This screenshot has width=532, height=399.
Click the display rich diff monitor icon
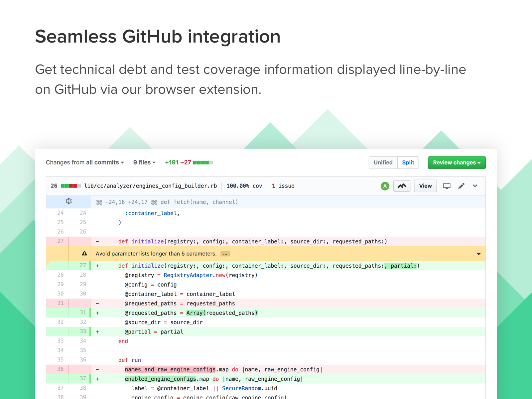447,186
